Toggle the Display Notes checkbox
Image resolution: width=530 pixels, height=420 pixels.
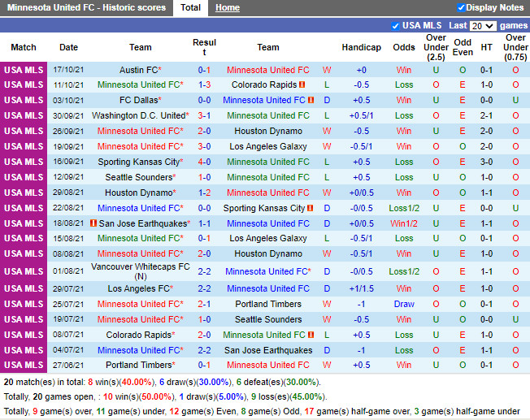click(462, 7)
